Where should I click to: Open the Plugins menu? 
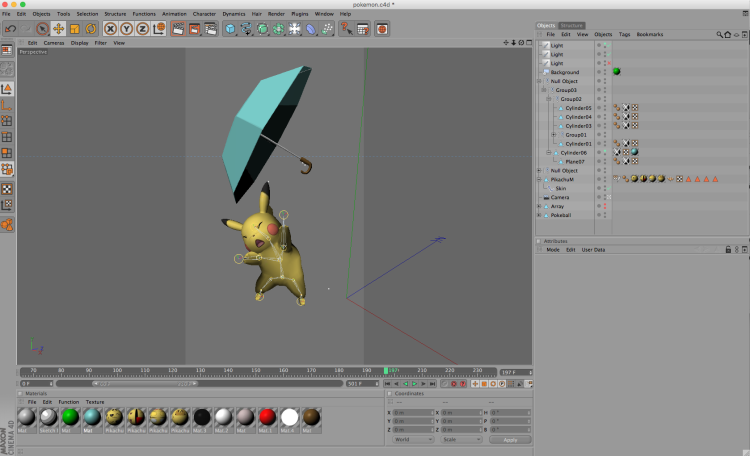pyautogui.click(x=300, y=14)
